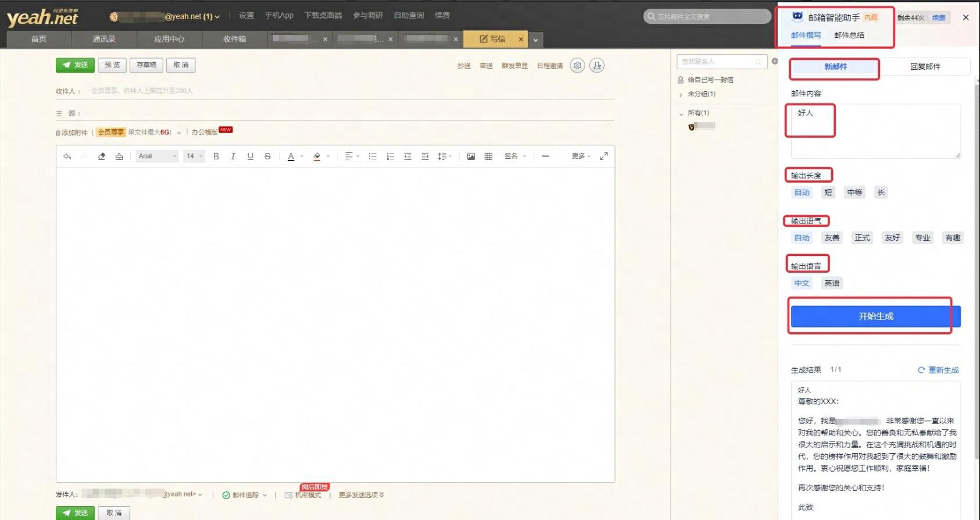Switch to the 邮件总结 tab
The width and height of the screenshot is (980, 520).
click(849, 35)
